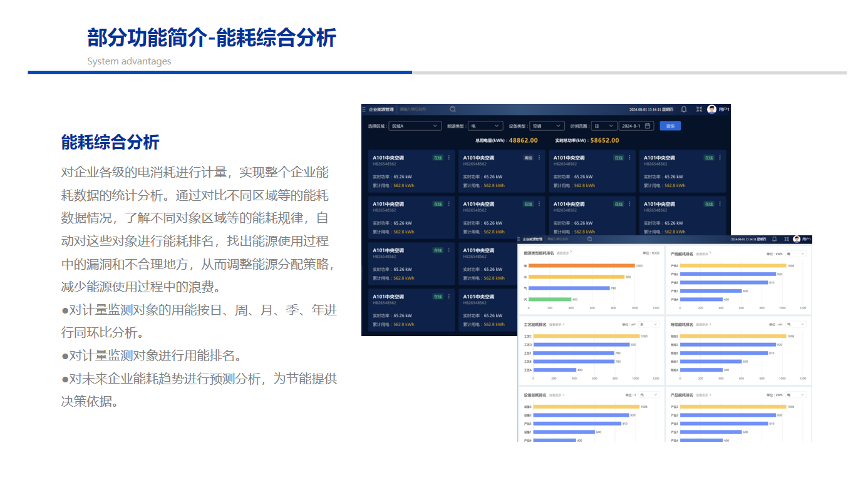Click the bell icon in light ranking dashboard
The image size is (868, 485).
(x=774, y=239)
